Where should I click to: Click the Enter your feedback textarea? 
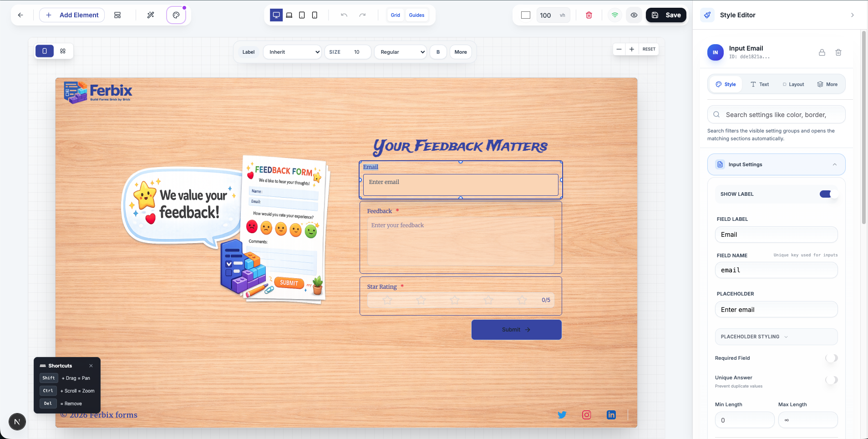point(461,241)
